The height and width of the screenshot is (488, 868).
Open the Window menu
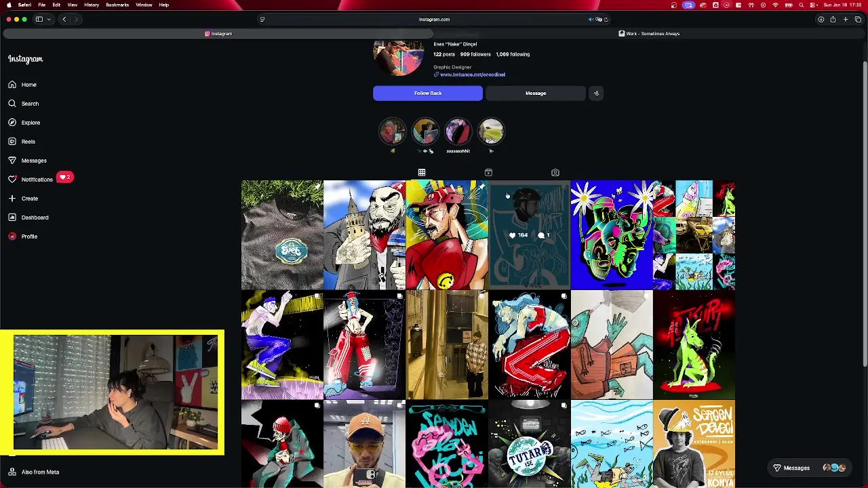144,5
